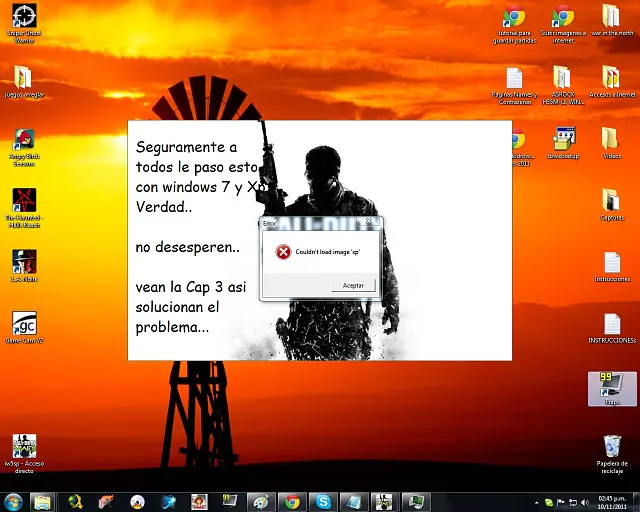Select the ASROCK H55M-LE folder icon
The image size is (640, 512).
pos(563,85)
